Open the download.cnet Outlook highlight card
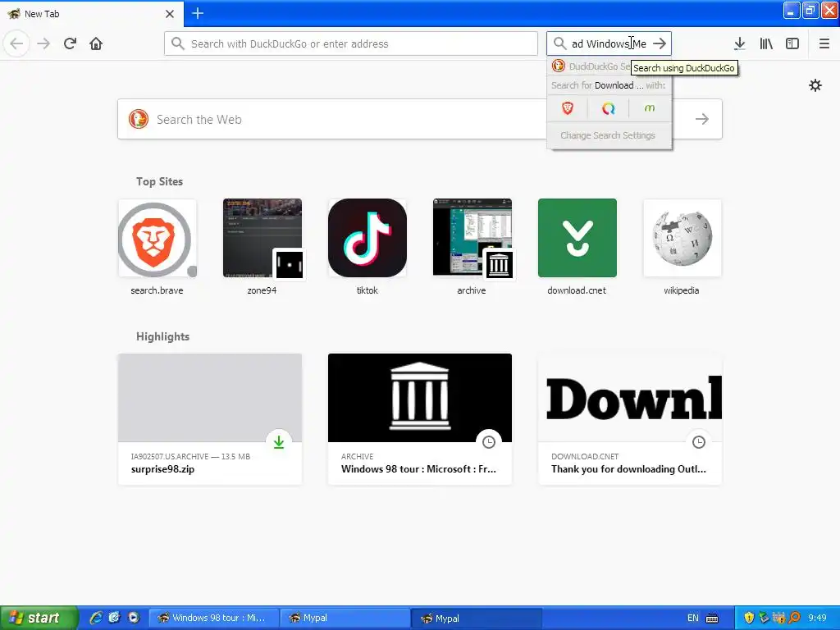The width and height of the screenshot is (840, 630). [x=630, y=419]
